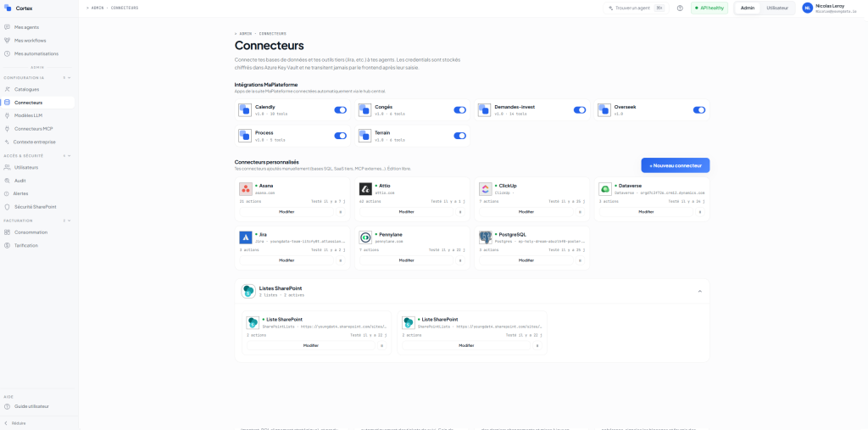Go to Mes workflows
Image resolution: width=868 pixels, height=430 pixels.
coord(37,41)
